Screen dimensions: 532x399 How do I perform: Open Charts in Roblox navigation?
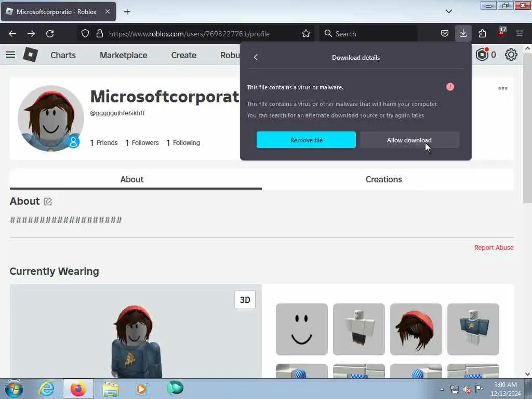click(x=63, y=55)
